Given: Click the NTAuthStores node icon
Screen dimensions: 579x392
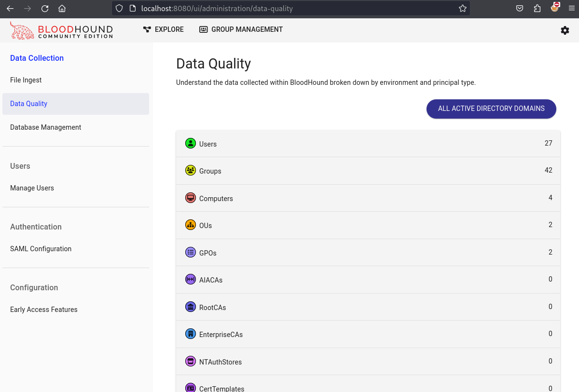Looking at the screenshot, I should click(x=191, y=361).
